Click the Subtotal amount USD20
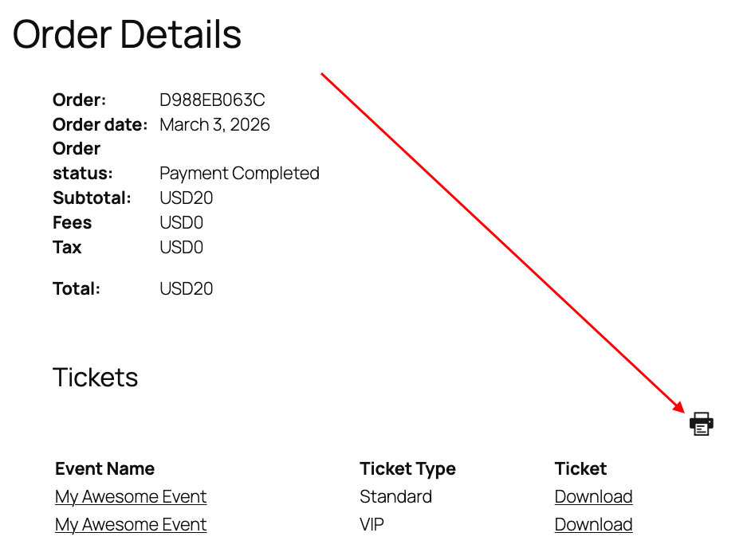This screenshot has width=751, height=560. [186, 198]
